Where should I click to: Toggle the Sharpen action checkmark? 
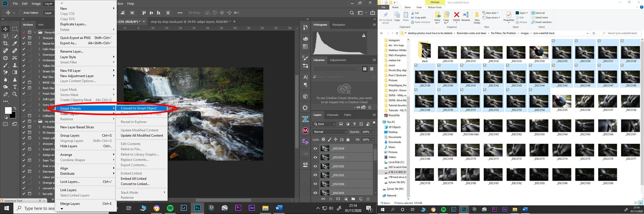coord(24,38)
